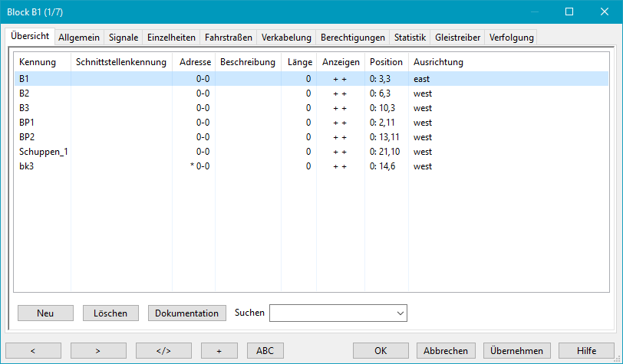Open the Suchen dropdown arrow
Image resolution: width=623 pixels, height=364 pixels.
tap(400, 313)
